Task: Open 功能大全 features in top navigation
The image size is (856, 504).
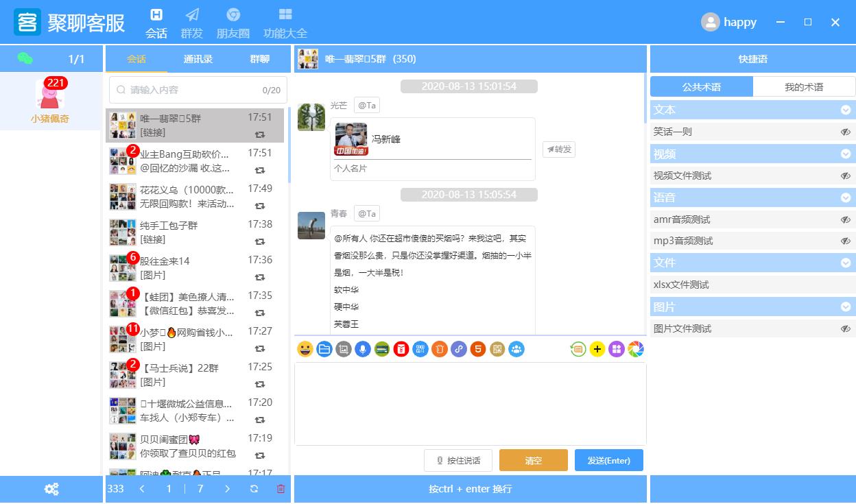Action: point(285,23)
